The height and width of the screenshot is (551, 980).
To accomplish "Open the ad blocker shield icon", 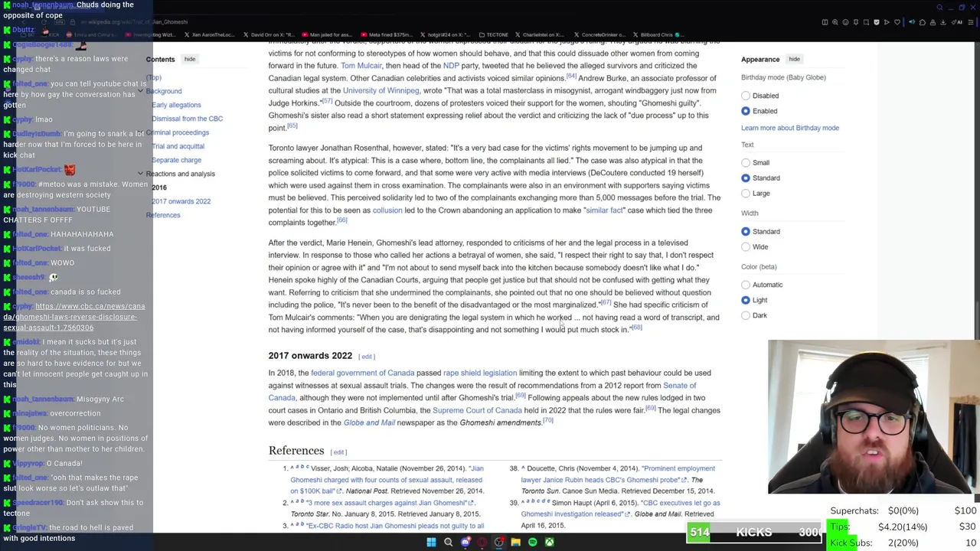I will (877, 22).
